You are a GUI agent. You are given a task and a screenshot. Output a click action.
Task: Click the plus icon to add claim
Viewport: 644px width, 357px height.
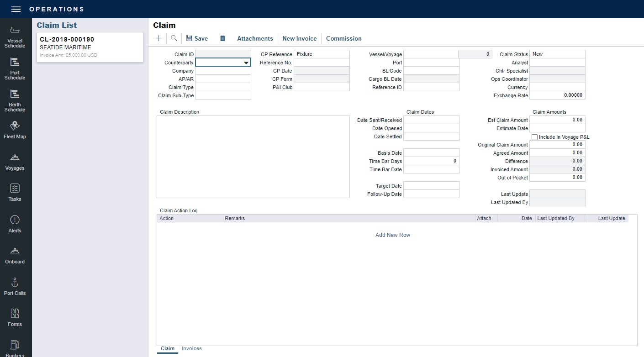158,38
